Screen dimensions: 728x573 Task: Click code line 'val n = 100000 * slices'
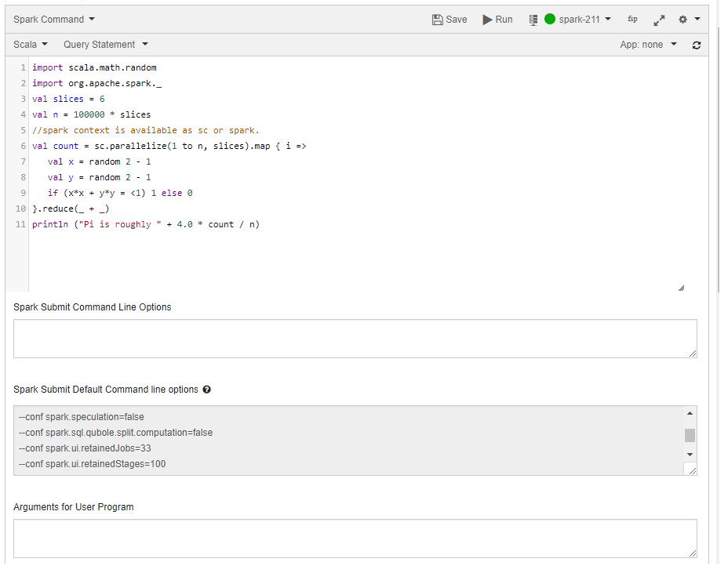coord(92,114)
